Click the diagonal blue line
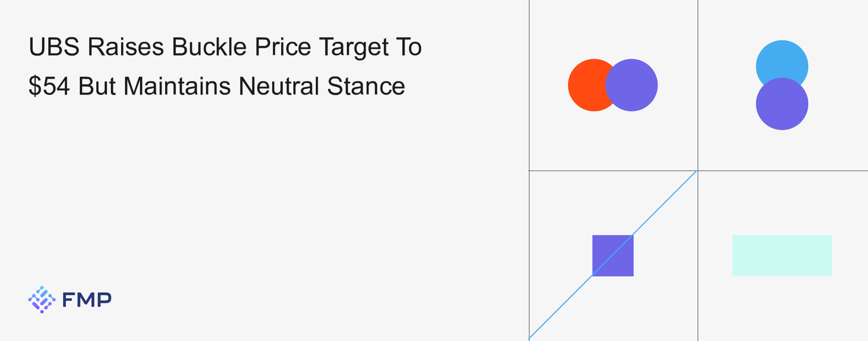 point(664,204)
